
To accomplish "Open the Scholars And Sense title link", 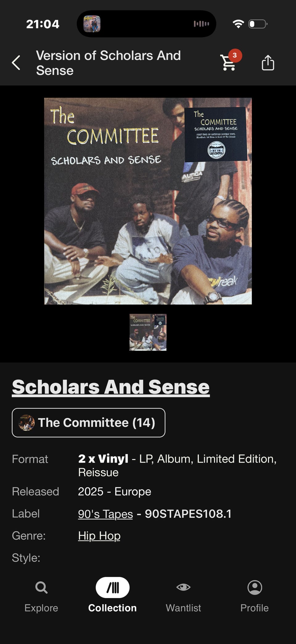I will click(111, 387).
